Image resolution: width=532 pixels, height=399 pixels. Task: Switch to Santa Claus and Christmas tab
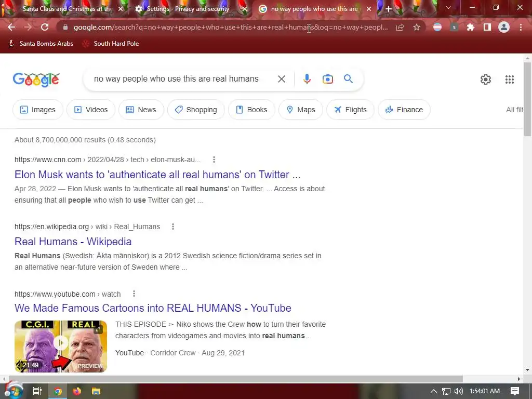pyautogui.click(x=67, y=9)
